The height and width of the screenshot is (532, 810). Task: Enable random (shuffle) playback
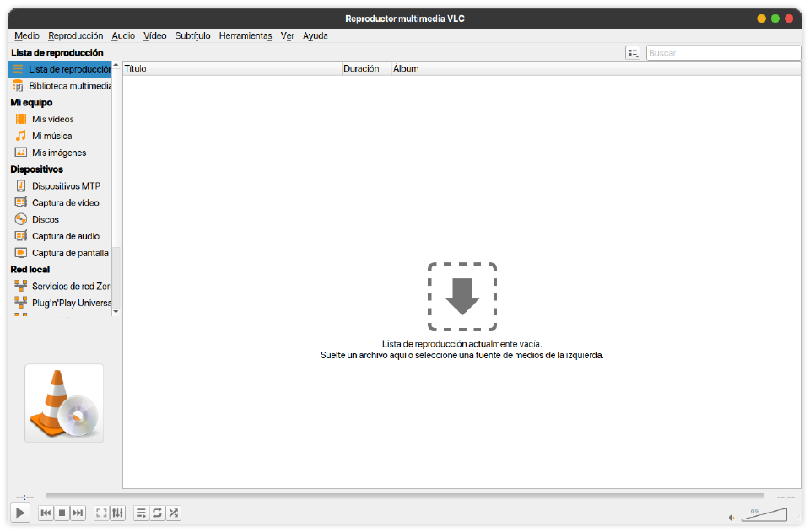[173, 513]
